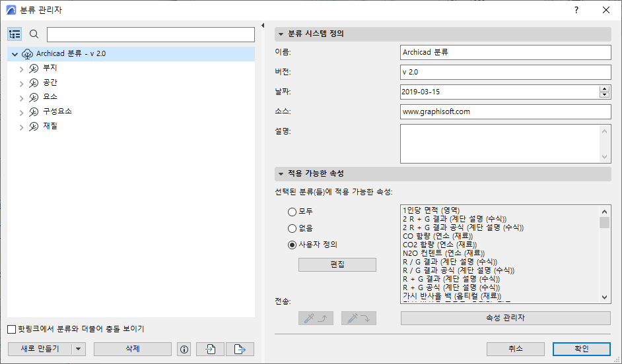This screenshot has width=622, height=364.
Task: Click the 날짜 field 2019-03-15
Action: [x=500, y=92]
